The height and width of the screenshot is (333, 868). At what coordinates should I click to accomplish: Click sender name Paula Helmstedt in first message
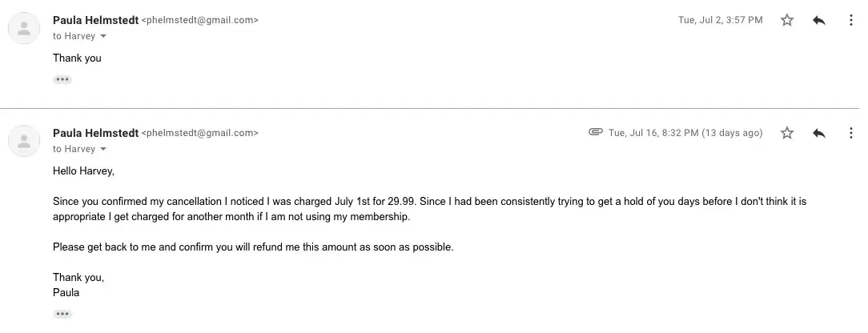95,20
